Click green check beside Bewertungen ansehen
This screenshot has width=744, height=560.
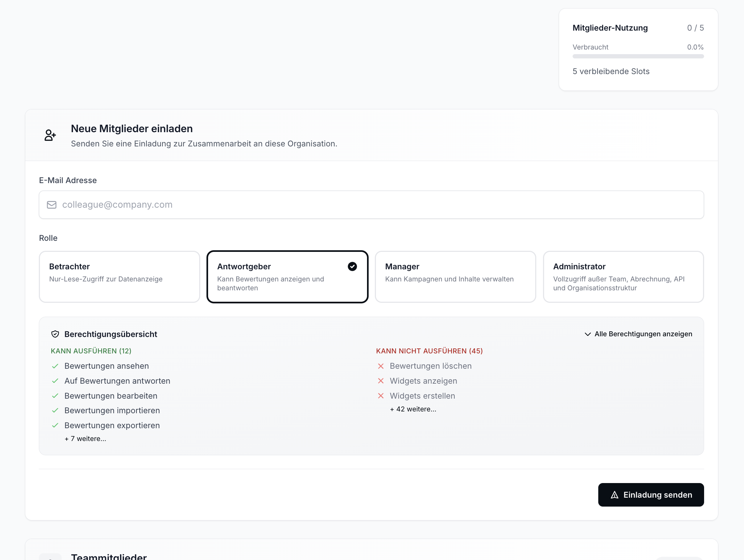[x=55, y=366]
